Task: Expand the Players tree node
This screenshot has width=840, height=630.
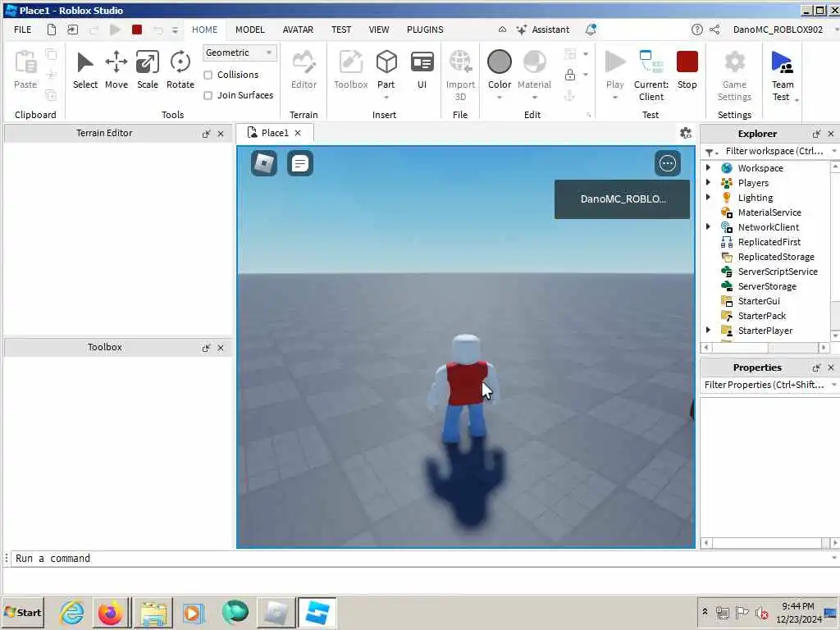Action: click(708, 183)
